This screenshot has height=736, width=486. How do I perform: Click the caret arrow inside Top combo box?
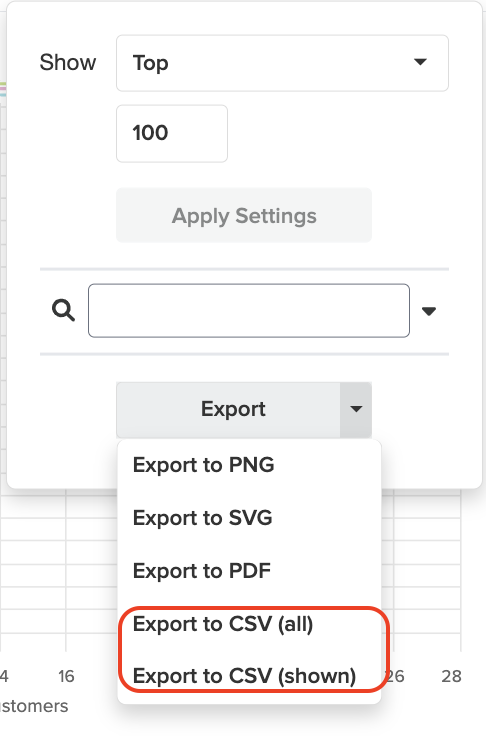point(420,62)
